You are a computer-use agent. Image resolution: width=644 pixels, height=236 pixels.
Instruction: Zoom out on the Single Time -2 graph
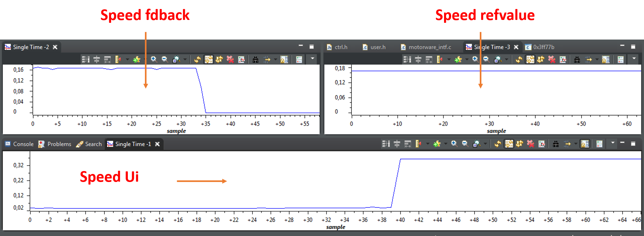tap(165, 59)
